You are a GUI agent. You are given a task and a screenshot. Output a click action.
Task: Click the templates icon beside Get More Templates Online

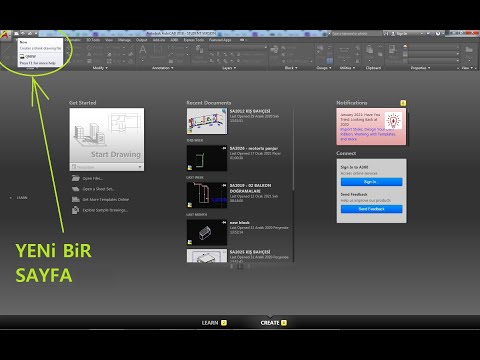point(76,199)
